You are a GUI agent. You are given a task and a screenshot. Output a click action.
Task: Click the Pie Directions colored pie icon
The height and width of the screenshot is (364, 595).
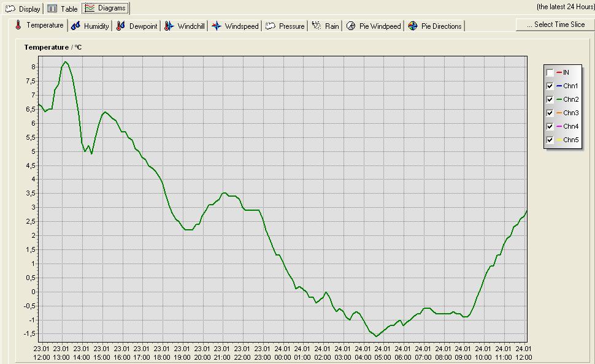[x=413, y=26]
